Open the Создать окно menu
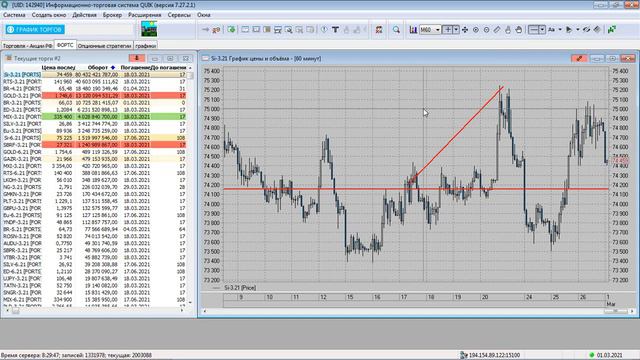 click(49, 15)
